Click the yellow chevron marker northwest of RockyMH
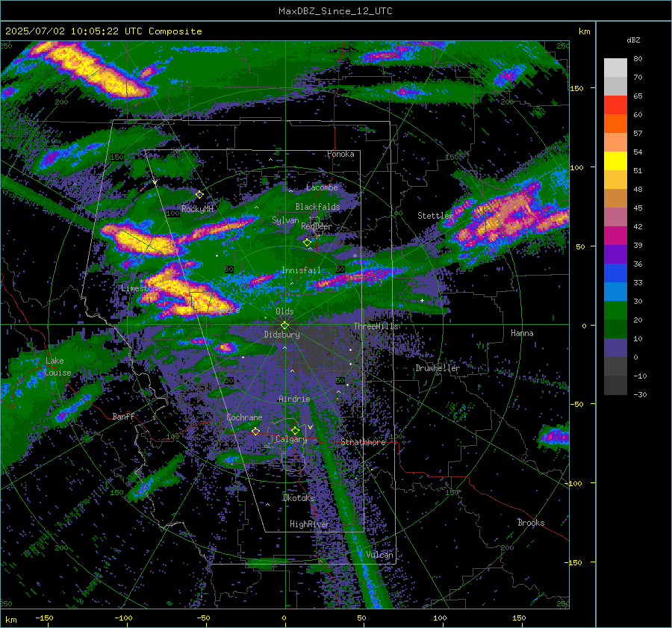Screen dimensions: 672x628 click(155, 182)
